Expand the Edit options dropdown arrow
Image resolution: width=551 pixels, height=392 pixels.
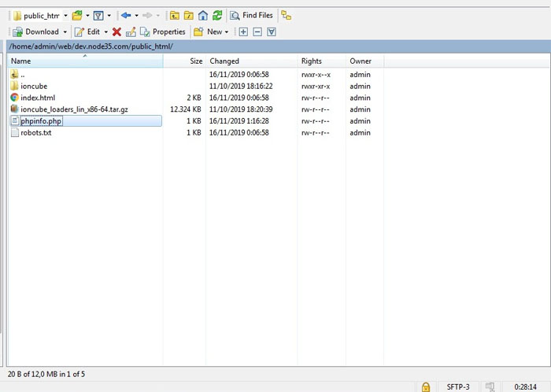(x=105, y=32)
